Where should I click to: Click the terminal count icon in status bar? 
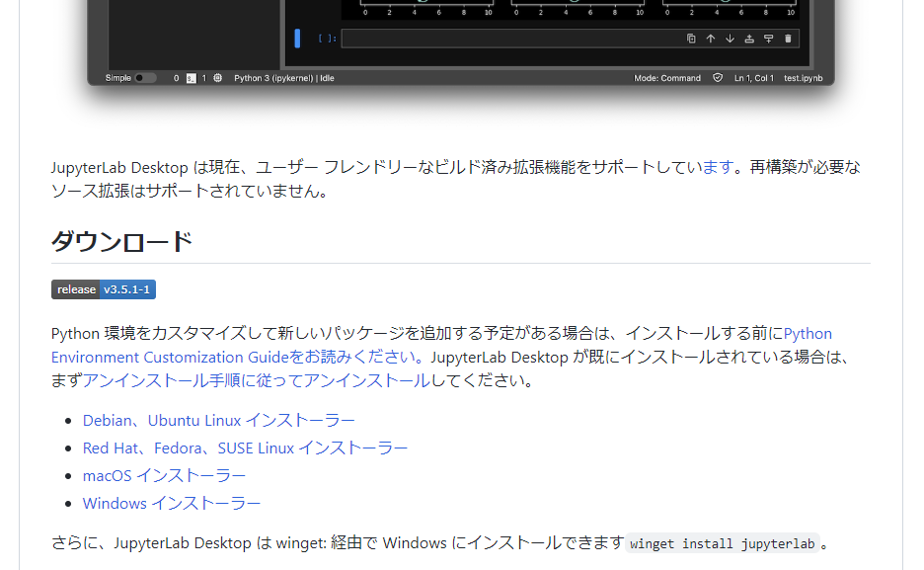[192, 78]
